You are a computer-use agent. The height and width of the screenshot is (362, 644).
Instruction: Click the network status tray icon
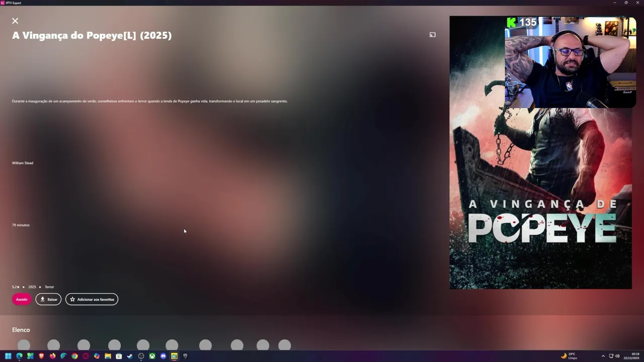click(x=611, y=356)
